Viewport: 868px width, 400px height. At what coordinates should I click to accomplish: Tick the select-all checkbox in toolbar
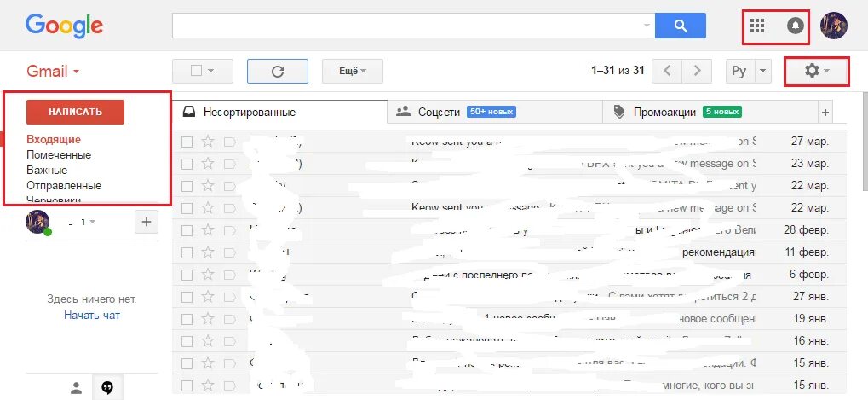tap(196, 71)
